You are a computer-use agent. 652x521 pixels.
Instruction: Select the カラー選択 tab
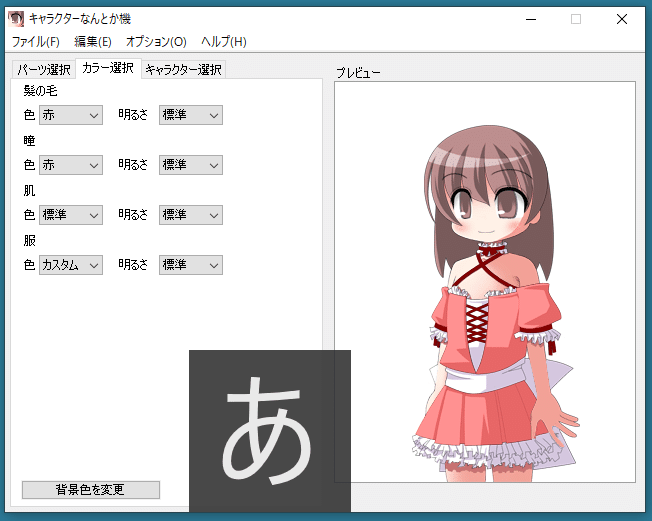pyautogui.click(x=108, y=68)
